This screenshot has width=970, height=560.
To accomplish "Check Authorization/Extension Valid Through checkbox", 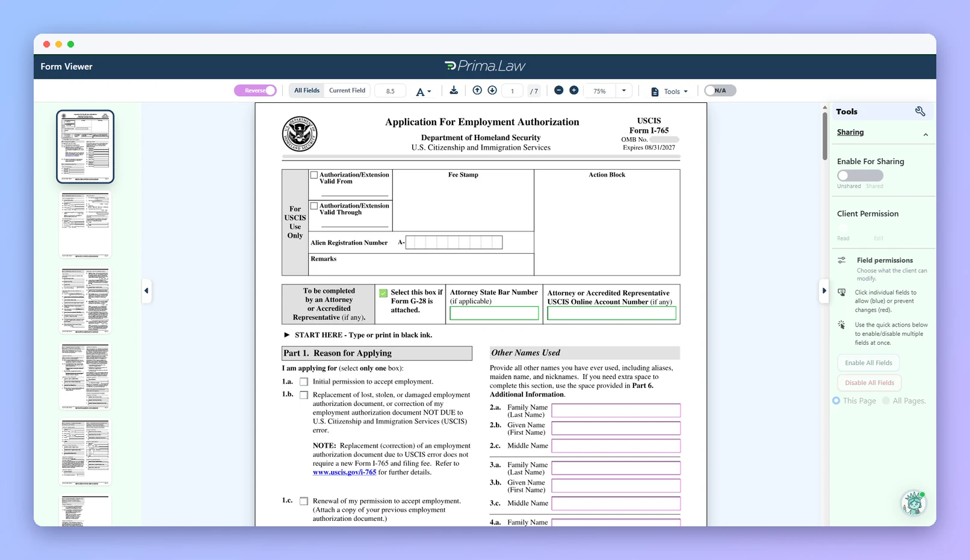I will (314, 206).
